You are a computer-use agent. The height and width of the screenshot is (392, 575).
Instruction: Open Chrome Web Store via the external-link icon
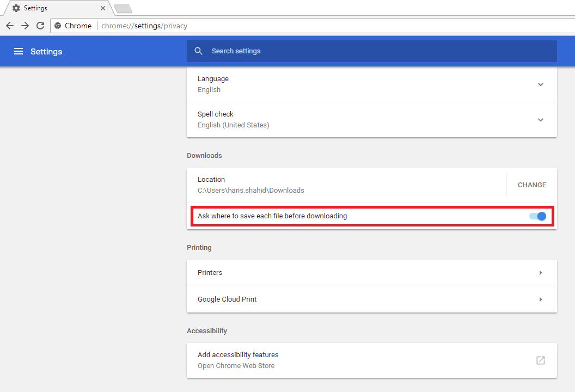tap(540, 360)
